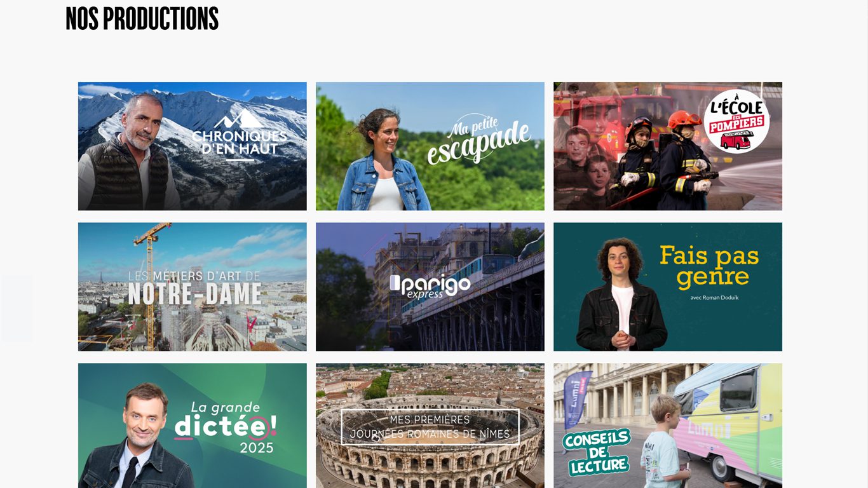Click the mountain logo above Chroniques d'en haut
This screenshot has width=868, height=488.
tap(239, 118)
